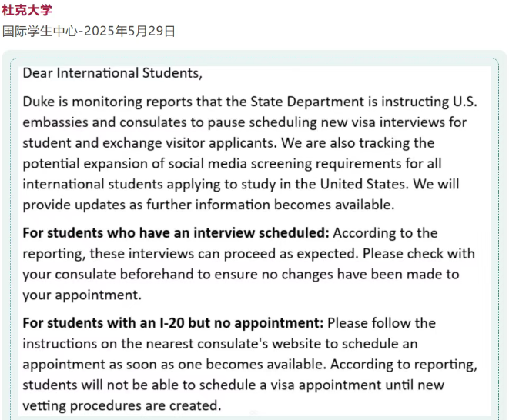Click the 国际学生中心 source text
This screenshot has height=420, width=509.
pyautogui.click(x=40, y=32)
